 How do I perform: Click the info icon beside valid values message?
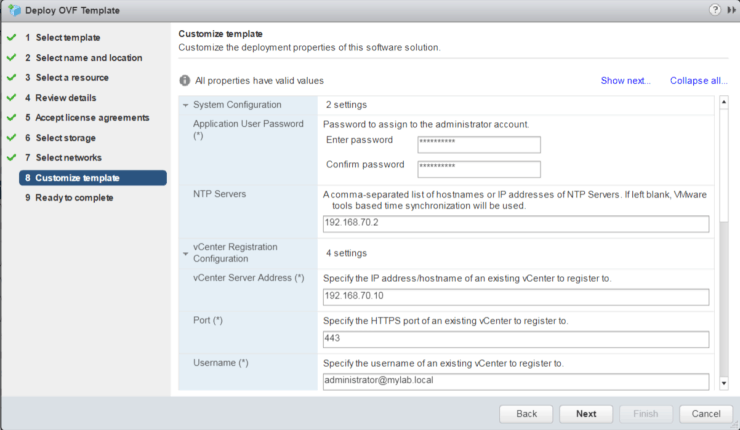[185, 81]
